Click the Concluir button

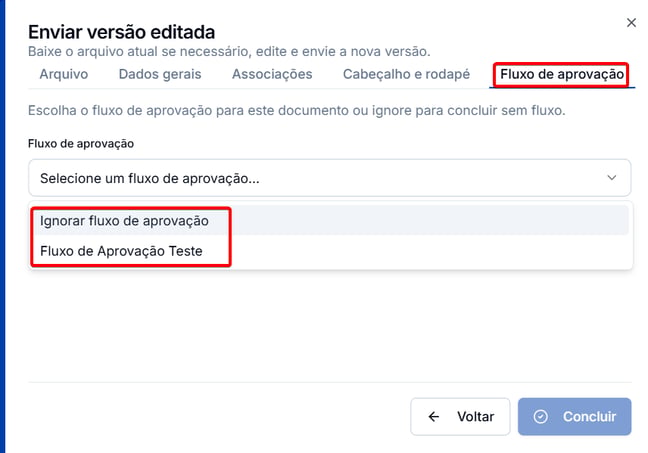574,417
